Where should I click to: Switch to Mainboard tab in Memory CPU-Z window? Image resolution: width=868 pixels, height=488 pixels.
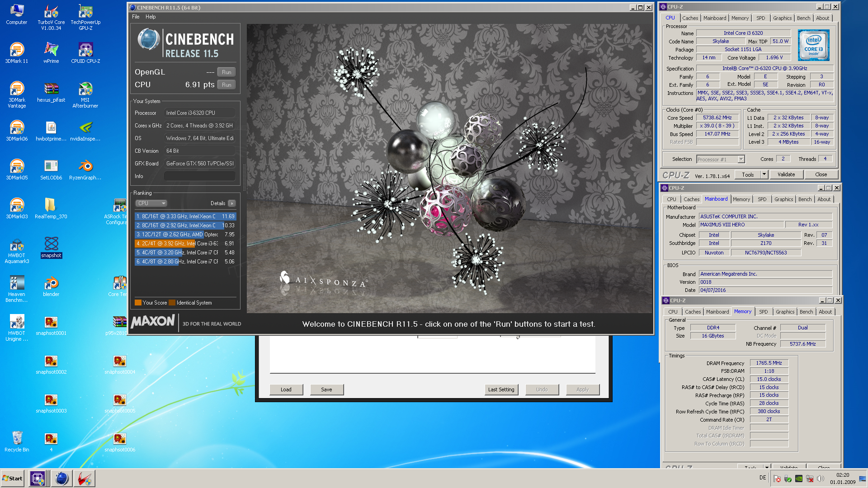(x=717, y=312)
